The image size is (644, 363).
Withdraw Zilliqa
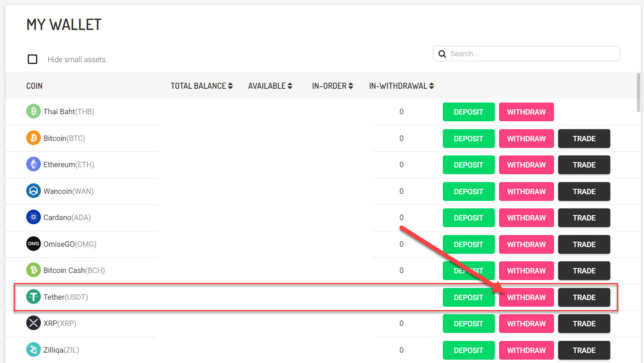coord(527,350)
